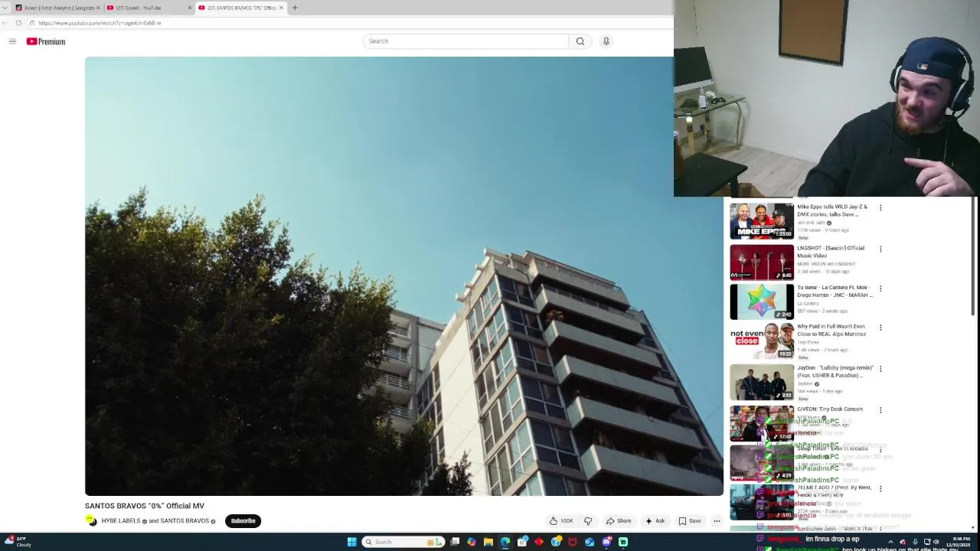This screenshot has width=980, height=551.
Task: Open options menu for GIVEON Tiny Desk
Action: [x=880, y=410]
